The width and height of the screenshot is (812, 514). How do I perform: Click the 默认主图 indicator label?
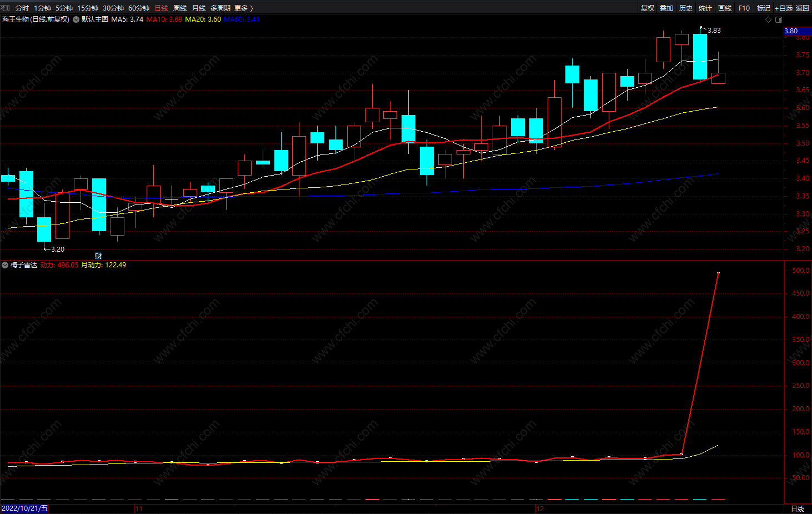(x=95, y=19)
